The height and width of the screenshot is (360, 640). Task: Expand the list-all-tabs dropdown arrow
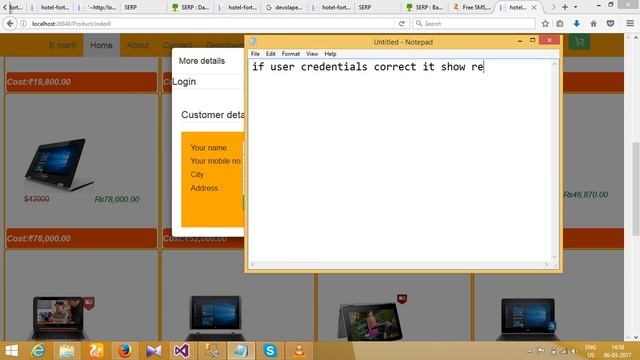pos(576,7)
